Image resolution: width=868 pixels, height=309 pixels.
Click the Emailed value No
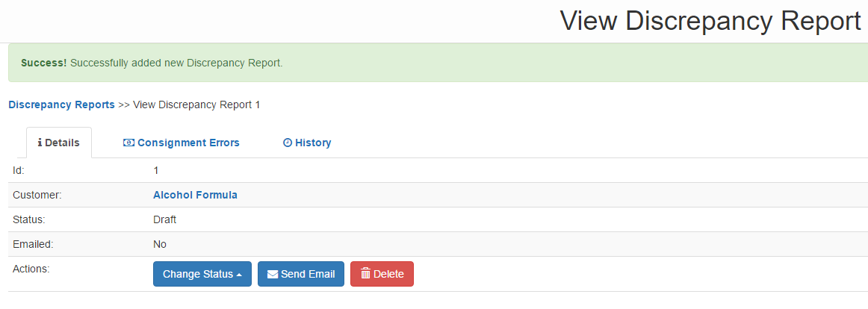click(x=160, y=244)
